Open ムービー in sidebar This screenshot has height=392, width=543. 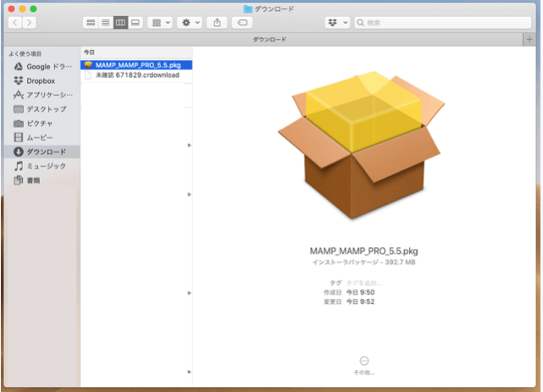coord(43,138)
